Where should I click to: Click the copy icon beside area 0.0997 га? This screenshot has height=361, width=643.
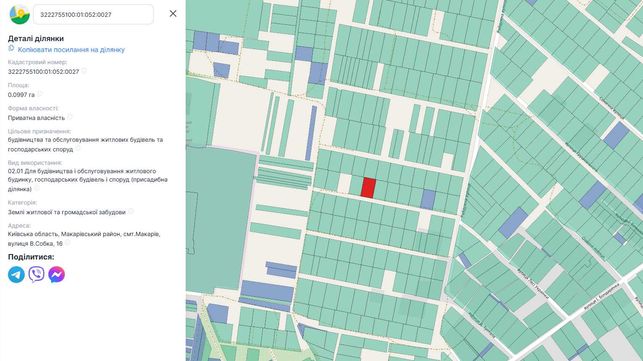pyautogui.click(x=40, y=94)
